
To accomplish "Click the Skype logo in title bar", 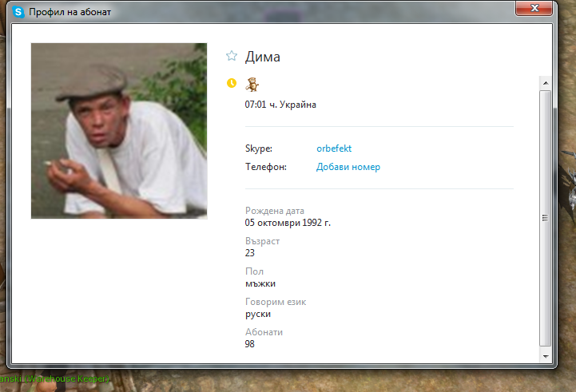I will (18, 12).
